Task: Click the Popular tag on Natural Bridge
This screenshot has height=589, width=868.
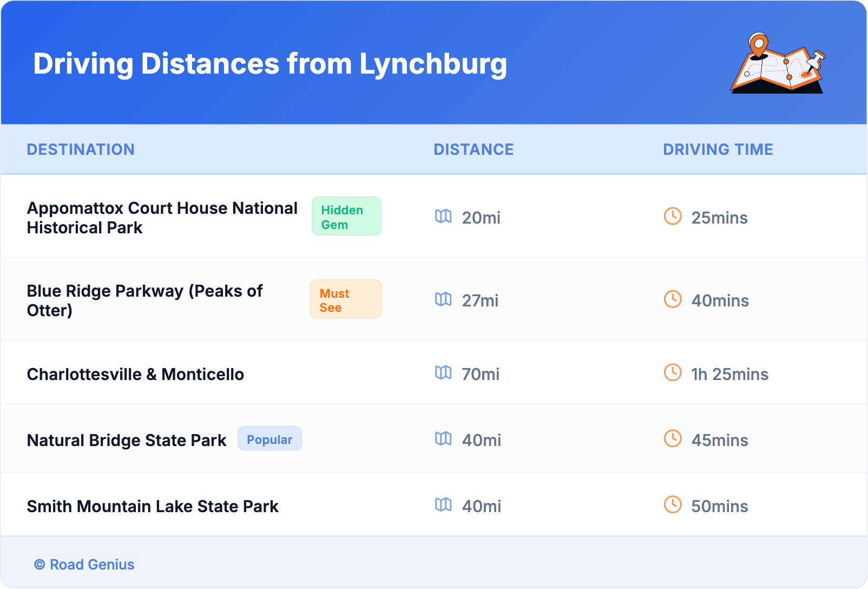Action: pos(269,439)
